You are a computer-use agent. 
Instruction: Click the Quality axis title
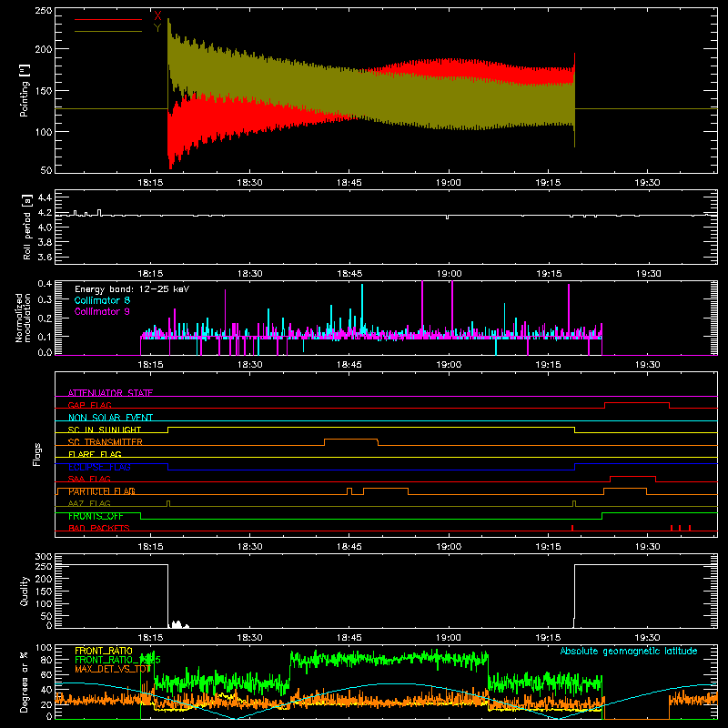click(x=25, y=591)
